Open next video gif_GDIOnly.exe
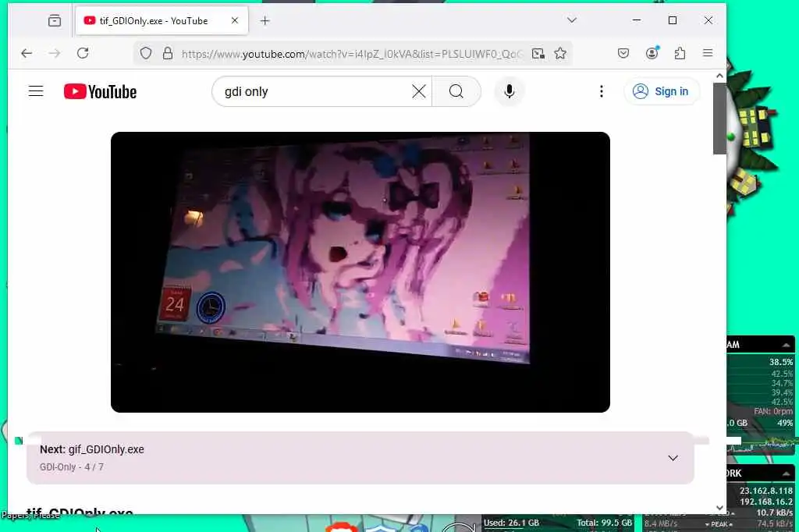799x532 pixels. pyautogui.click(x=92, y=449)
